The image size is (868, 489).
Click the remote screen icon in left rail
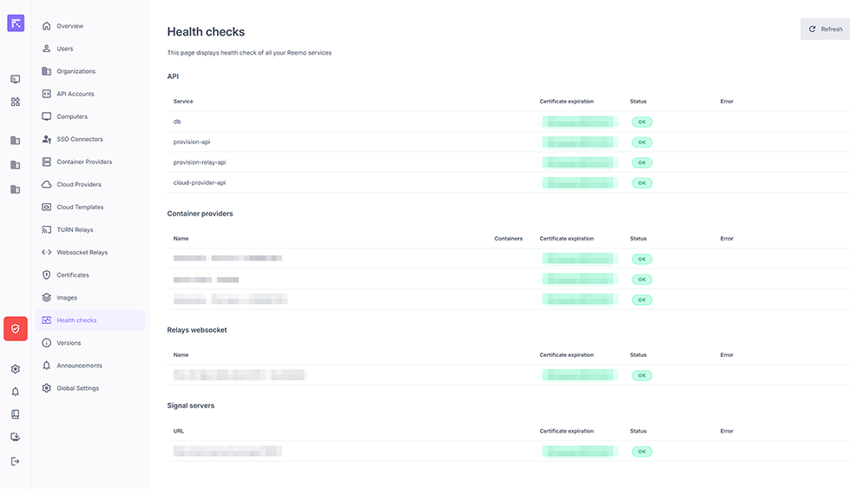(16, 79)
